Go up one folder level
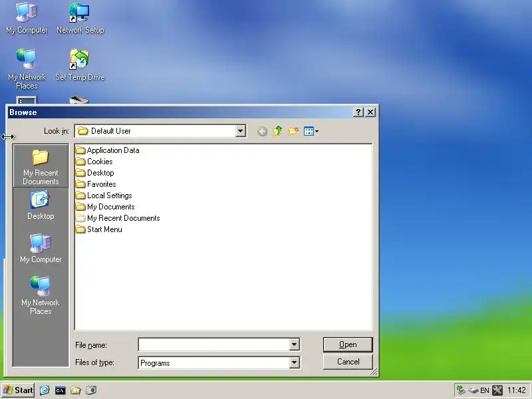 [x=277, y=131]
